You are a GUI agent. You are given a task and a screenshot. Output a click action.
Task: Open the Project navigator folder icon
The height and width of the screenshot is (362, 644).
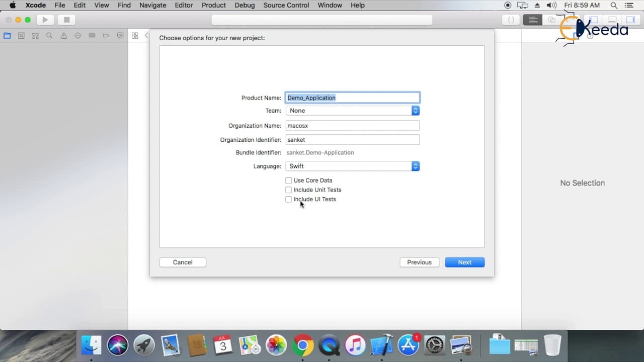coord(7,36)
